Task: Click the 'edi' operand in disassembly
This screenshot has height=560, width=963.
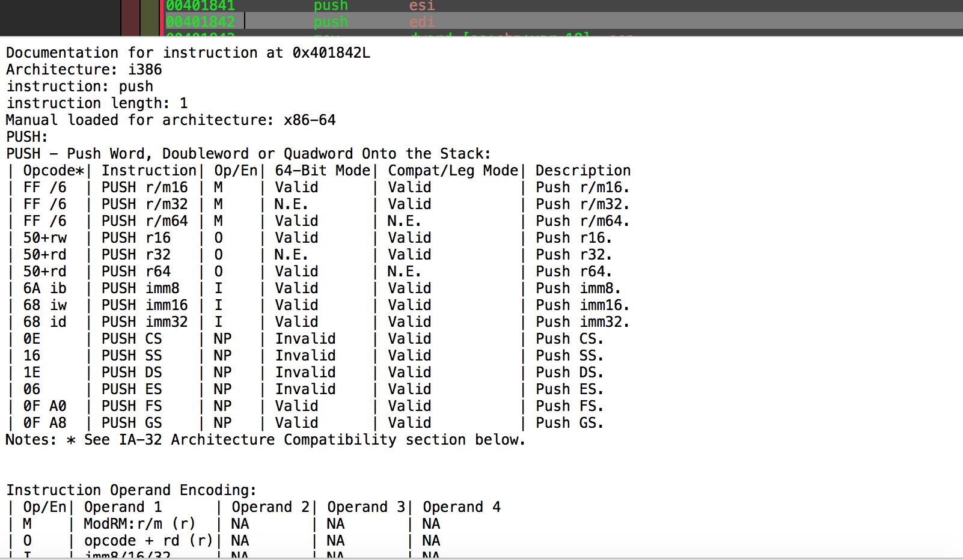Action: coord(421,22)
